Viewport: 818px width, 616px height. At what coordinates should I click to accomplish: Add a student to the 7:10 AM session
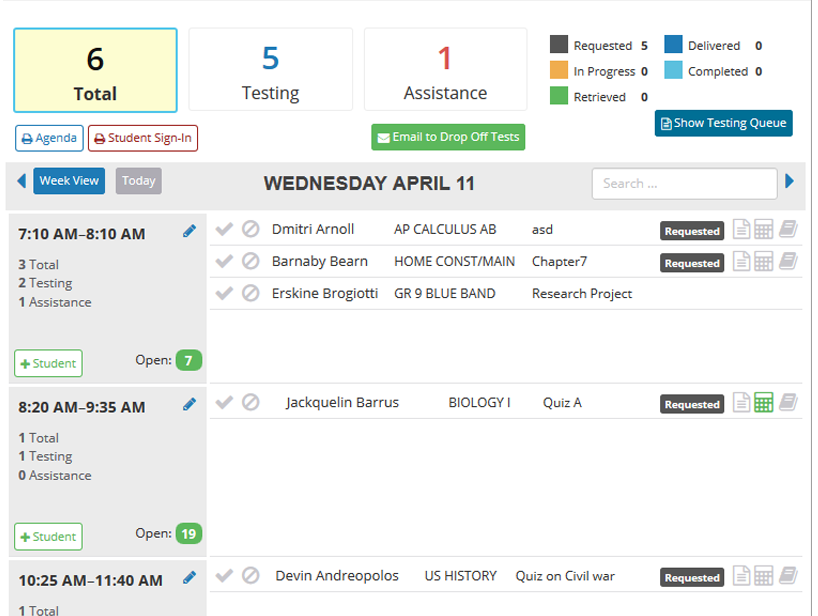point(49,363)
